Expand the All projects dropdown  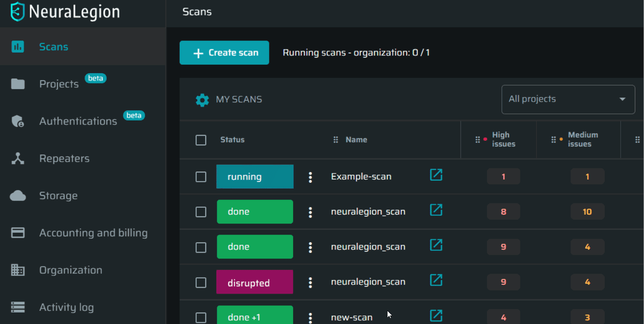pos(568,99)
